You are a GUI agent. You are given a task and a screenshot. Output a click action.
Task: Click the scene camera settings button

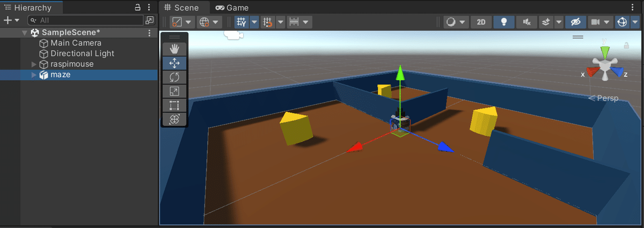pyautogui.click(x=595, y=22)
